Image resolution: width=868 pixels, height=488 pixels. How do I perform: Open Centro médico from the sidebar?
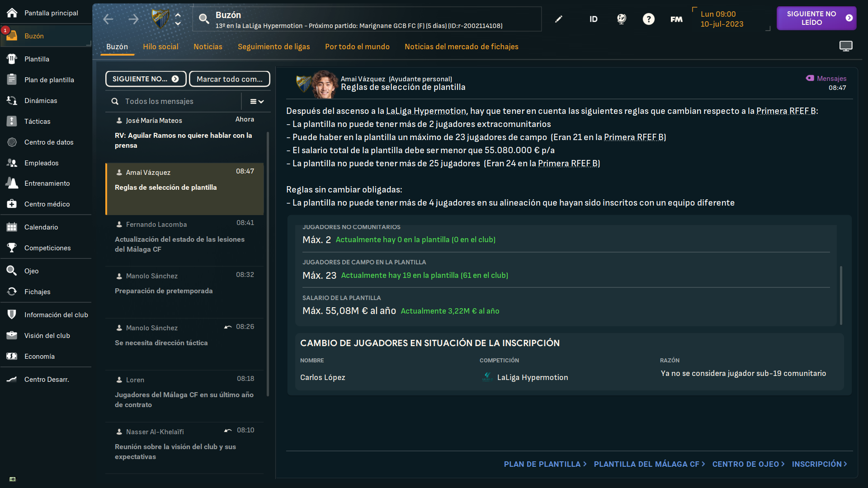46,204
